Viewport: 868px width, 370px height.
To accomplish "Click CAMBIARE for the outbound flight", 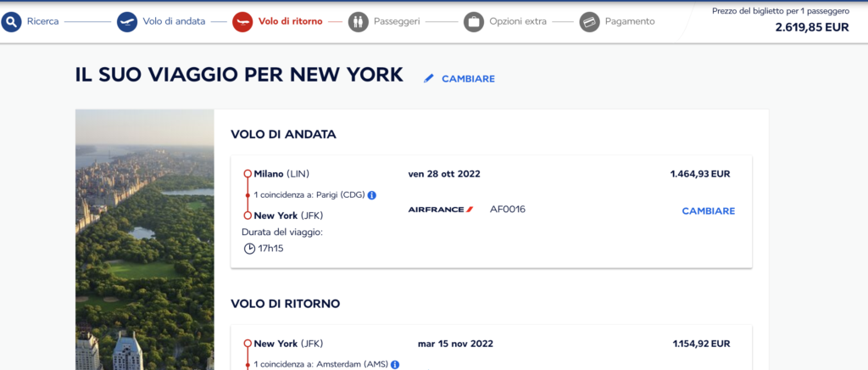I will tap(708, 210).
